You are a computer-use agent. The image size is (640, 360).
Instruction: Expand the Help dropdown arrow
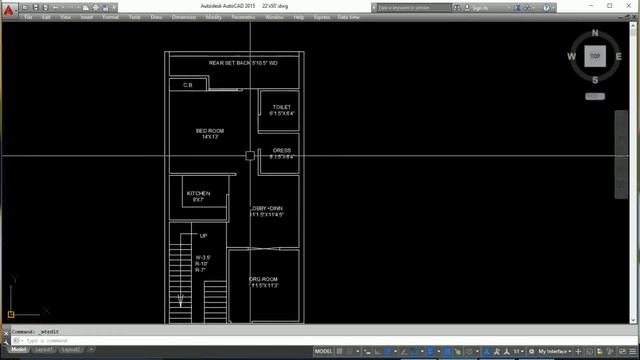coord(553,8)
